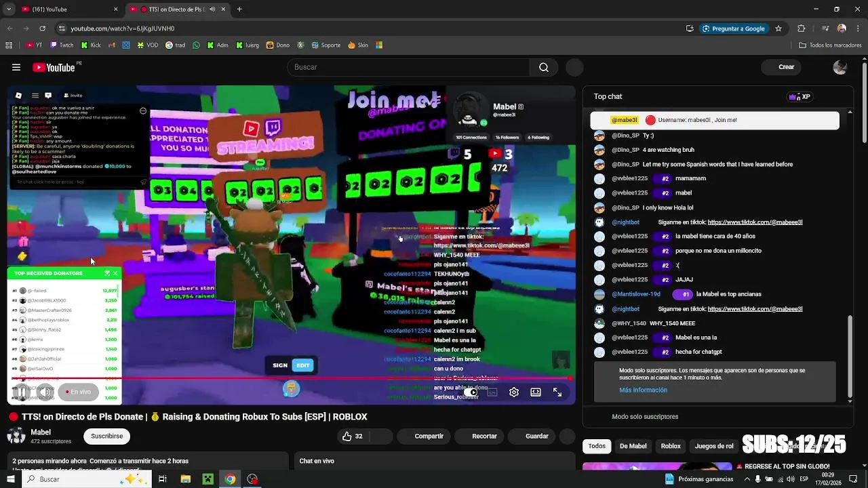This screenshot has height=488, width=868.
Task: Open the Kick bookmark
Action: click(91, 45)
